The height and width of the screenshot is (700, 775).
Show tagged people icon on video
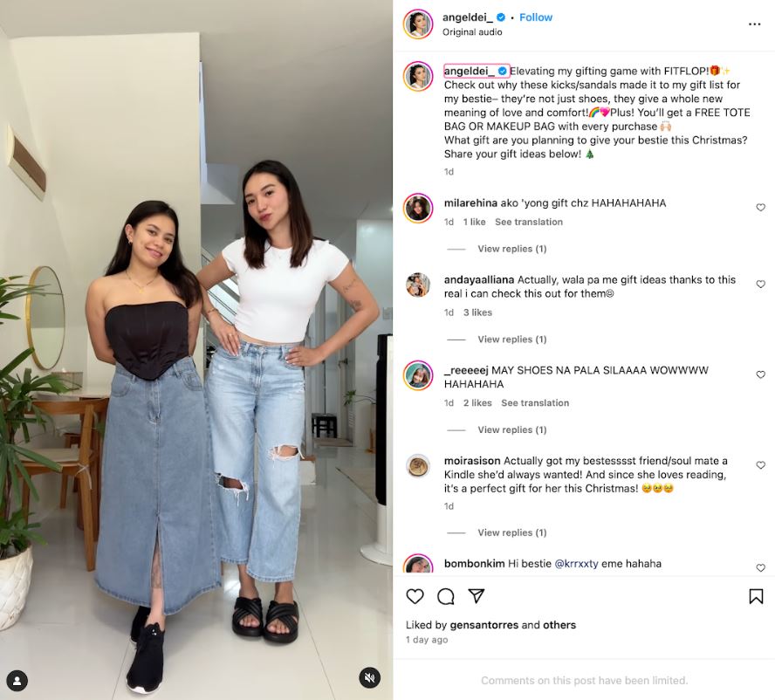[x=17, y=681]
